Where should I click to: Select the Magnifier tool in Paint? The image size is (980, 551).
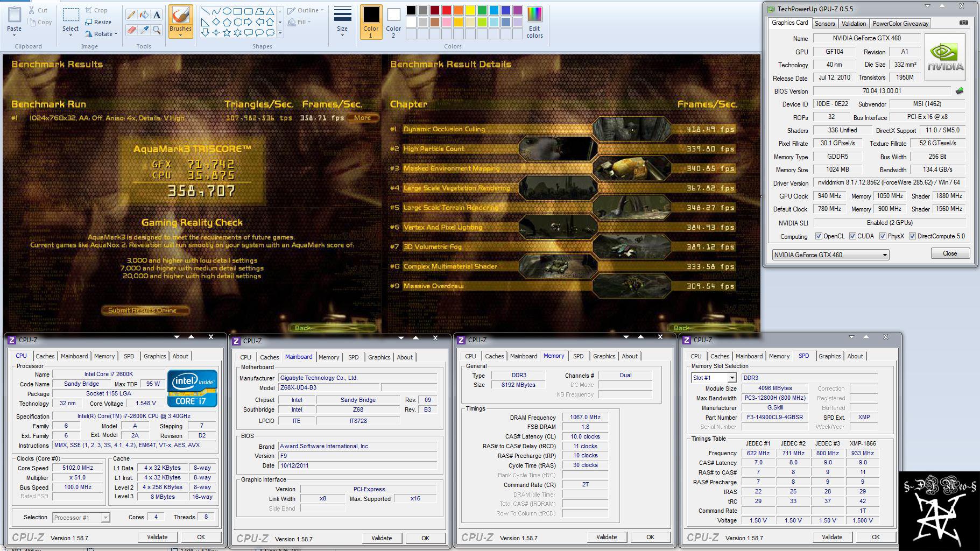[157, 30]
